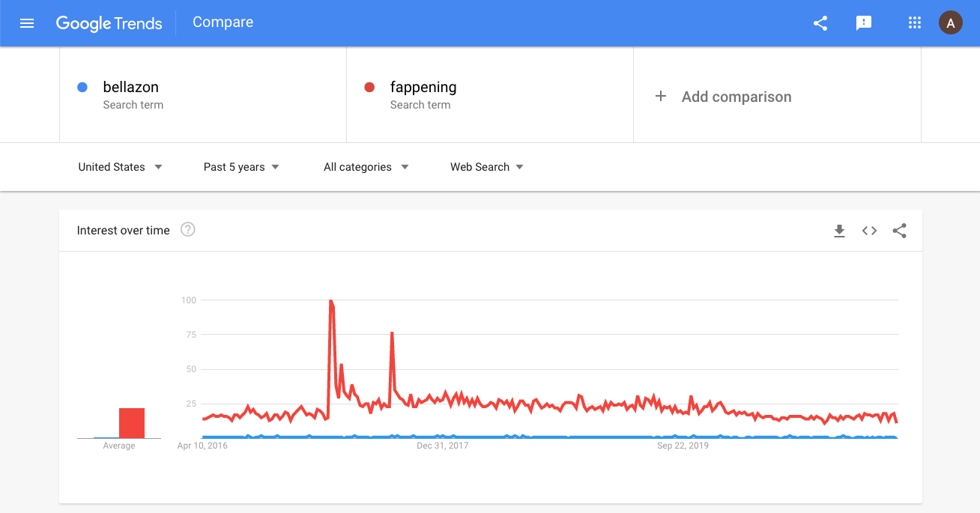Click the red average bar

[x=132, y=423]
